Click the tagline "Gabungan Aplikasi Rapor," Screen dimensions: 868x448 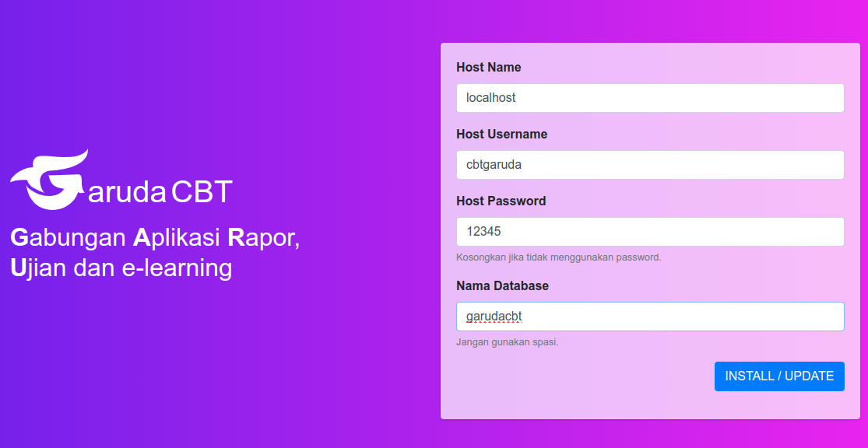(x=155, y=238)
